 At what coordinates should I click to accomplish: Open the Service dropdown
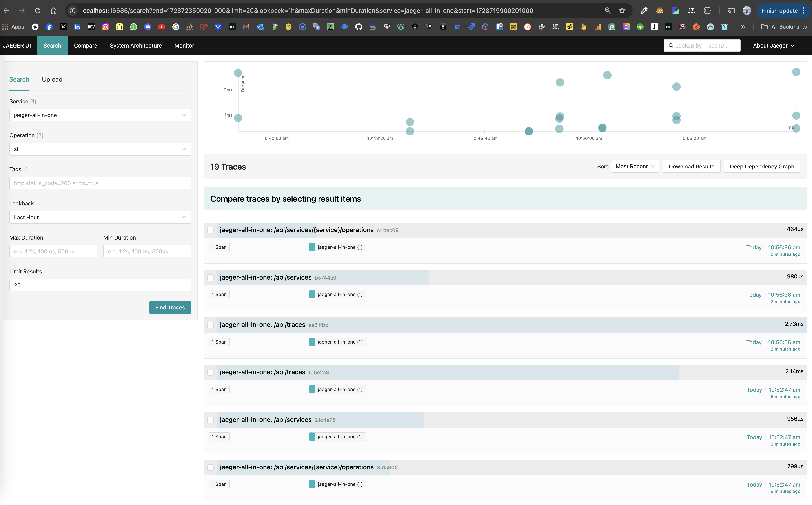click(100, 115)
